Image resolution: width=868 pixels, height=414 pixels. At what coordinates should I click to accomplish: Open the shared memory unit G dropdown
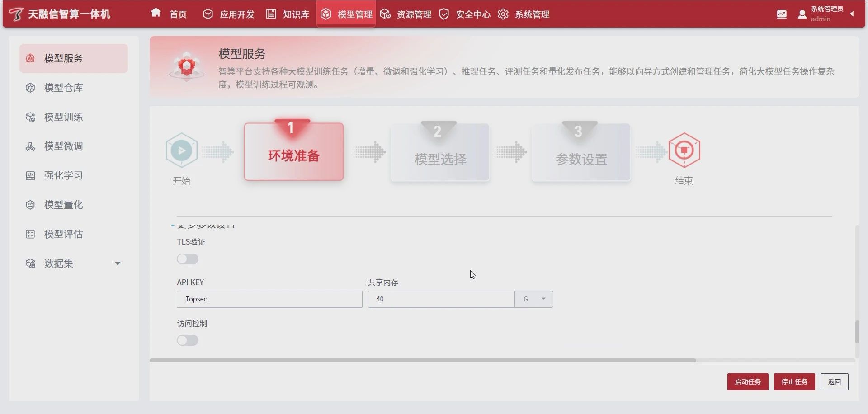(534, 299)
